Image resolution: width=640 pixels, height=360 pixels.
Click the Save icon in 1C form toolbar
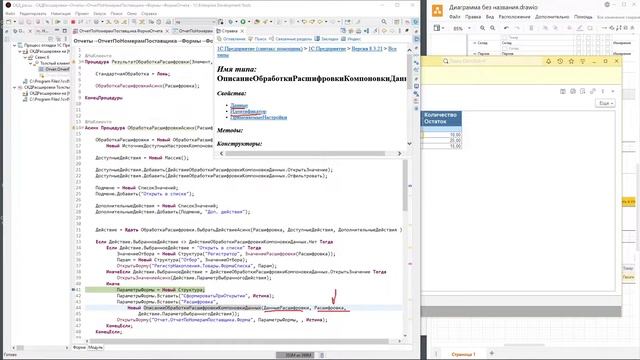(563, 91)
